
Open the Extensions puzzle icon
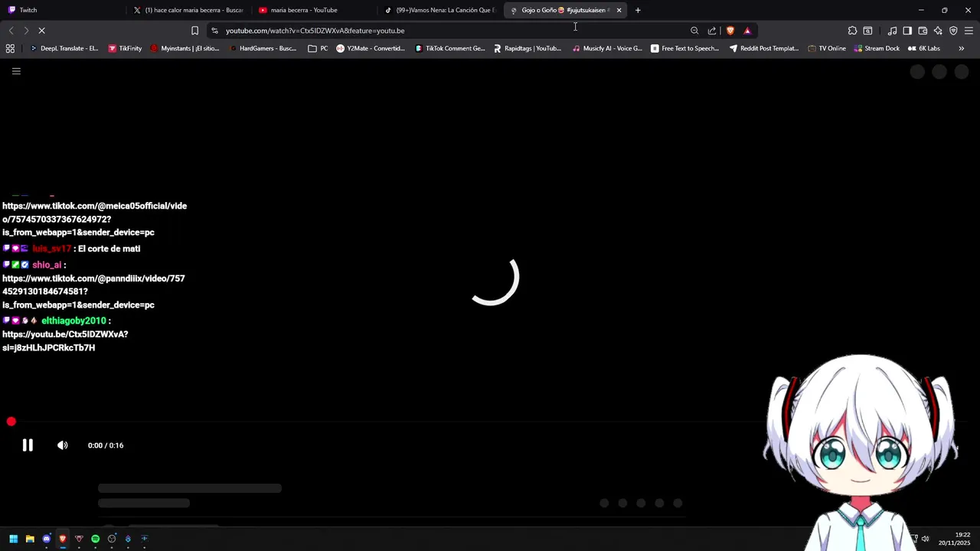[852, 31]
